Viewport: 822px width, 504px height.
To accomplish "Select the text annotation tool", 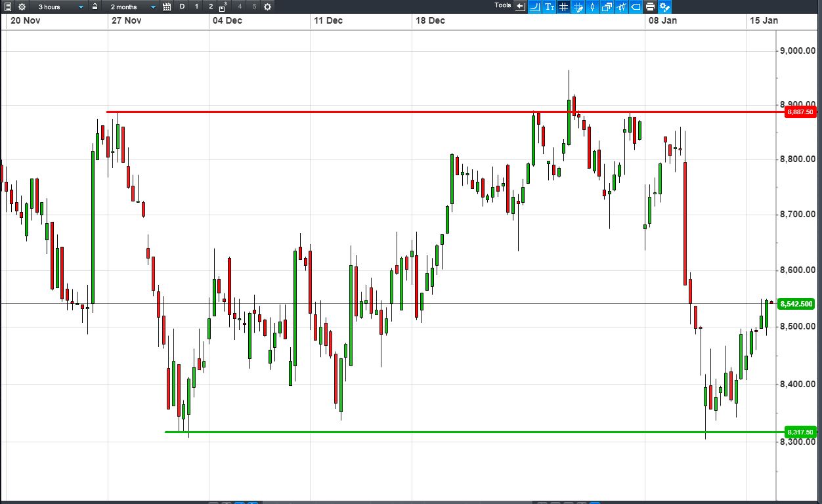I will [549, 7].
